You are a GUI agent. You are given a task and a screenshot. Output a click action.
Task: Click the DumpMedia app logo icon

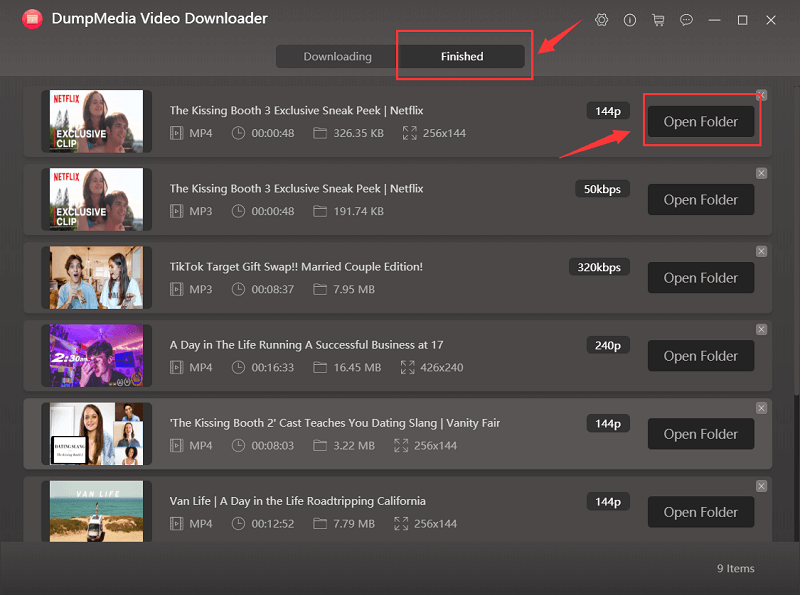click(x=32, y=20)
